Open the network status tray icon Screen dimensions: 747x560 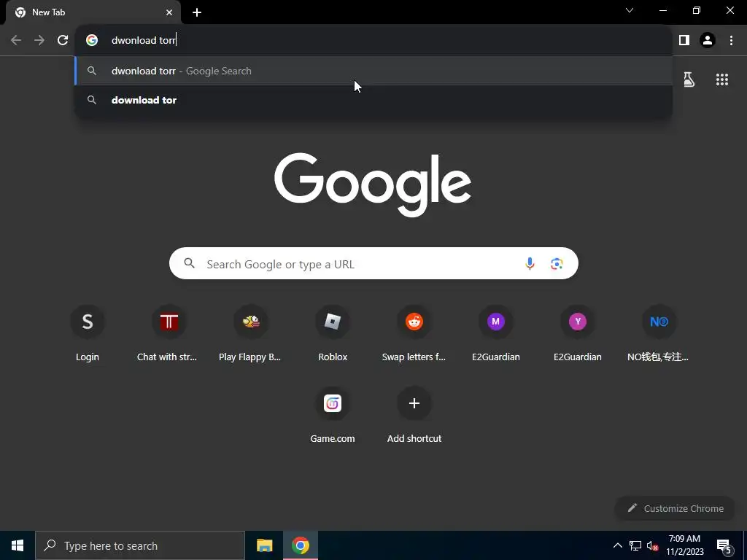pos(635,545)
